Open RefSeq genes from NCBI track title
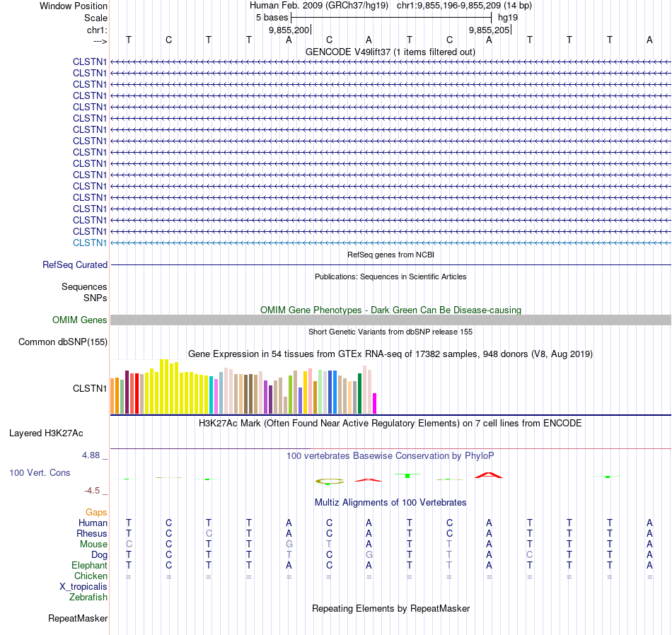 coord(390,255)
